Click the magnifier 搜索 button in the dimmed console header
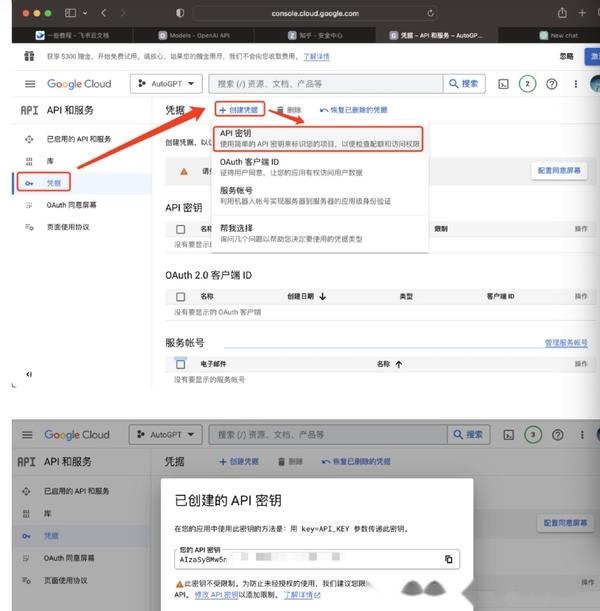Image resolution: width=600 pixels, height=611 pixels. (468, 434)
